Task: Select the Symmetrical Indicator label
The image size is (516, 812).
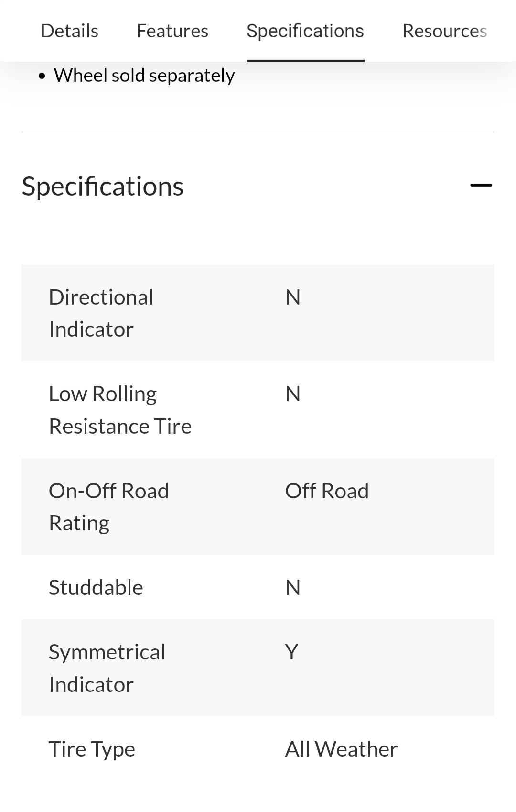Action: point(107,668)
